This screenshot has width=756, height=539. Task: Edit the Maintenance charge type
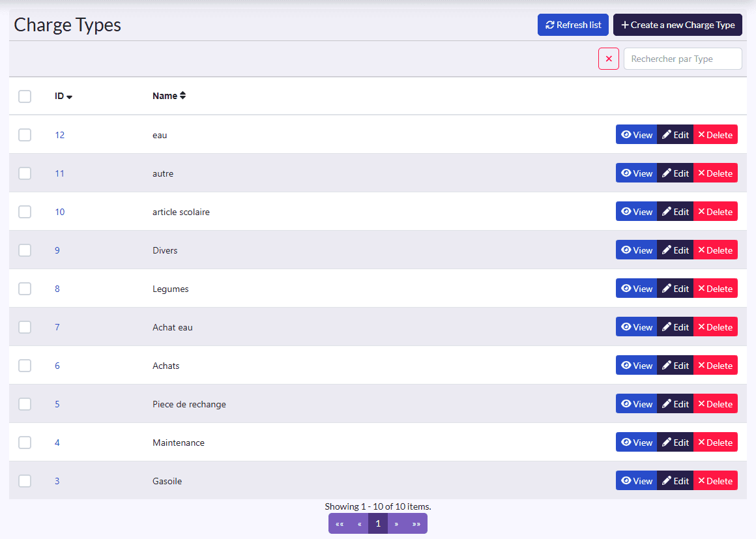pyautogui.click(x=675, y=443)
